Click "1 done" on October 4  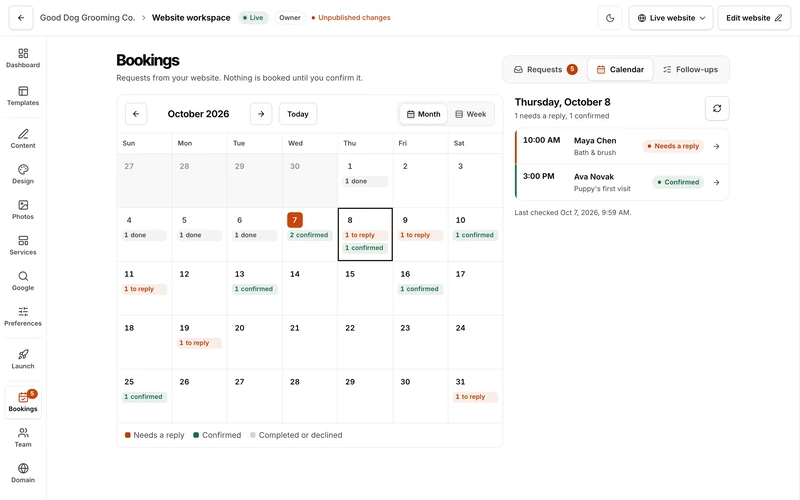click(144, 235)
